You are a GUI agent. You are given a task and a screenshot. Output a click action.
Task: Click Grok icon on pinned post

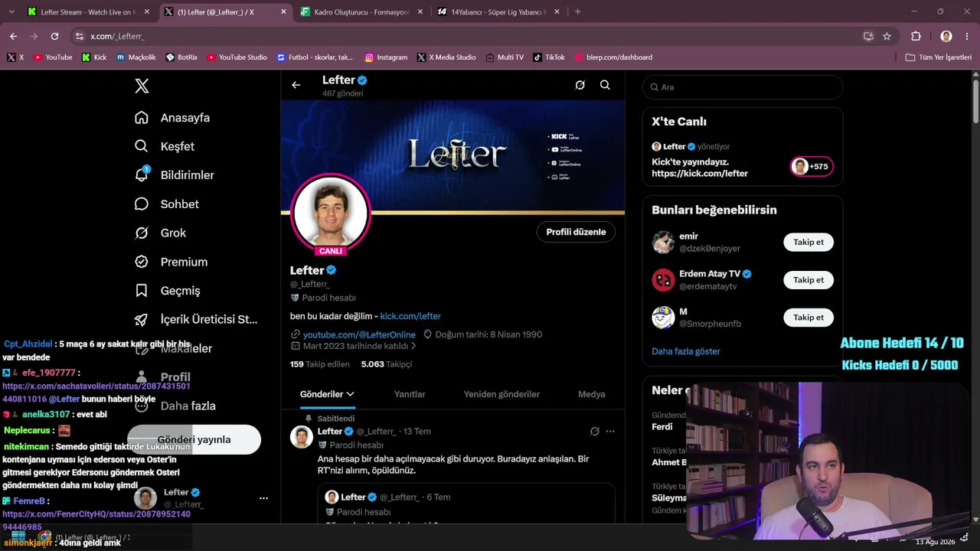click(x=595, y=432)
